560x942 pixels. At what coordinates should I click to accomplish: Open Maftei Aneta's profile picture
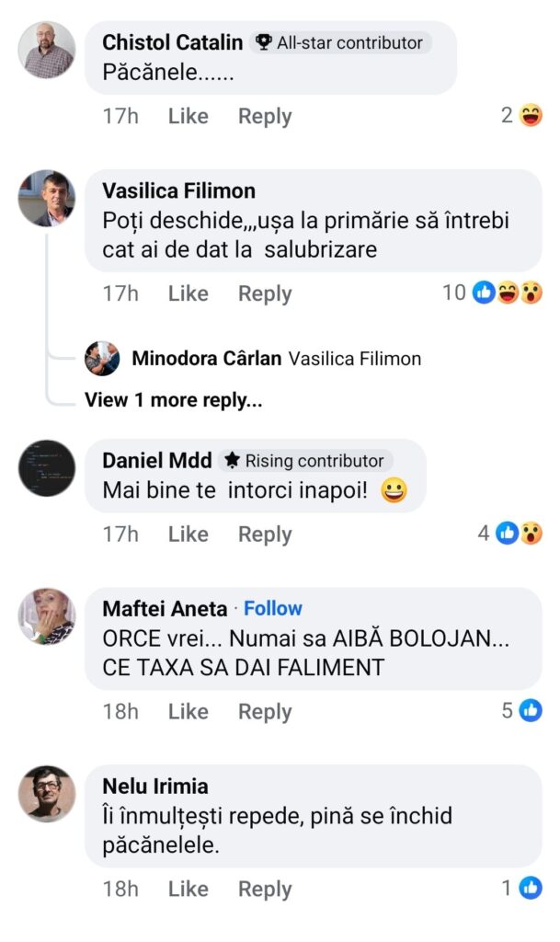coord(47,616)
